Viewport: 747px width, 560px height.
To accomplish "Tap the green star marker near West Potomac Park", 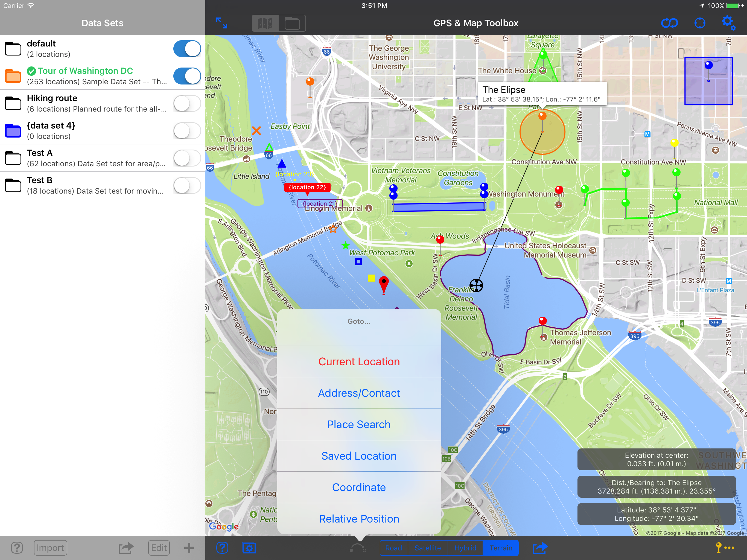I will click(x=345, y=246).
